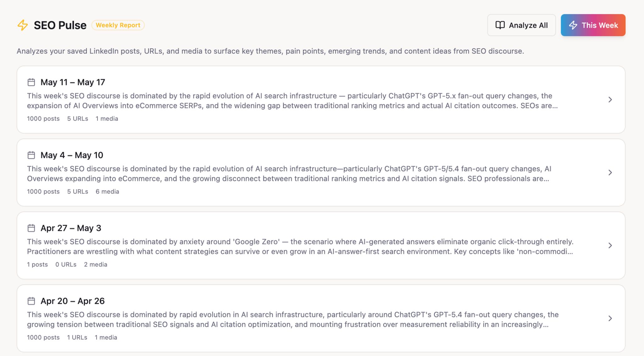Expand the May 11 – May 17 report chevron

tap(610, 100)
